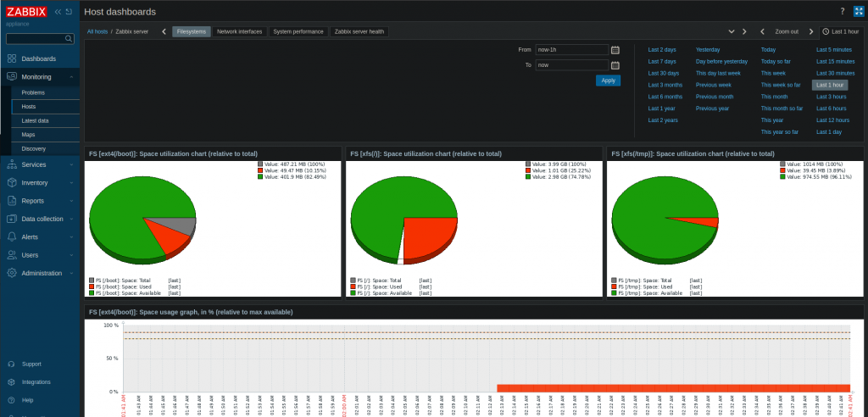This screenshot has height=417, width=868.
Task: Open the Last 1 hour time tab
Action: pos(841,31)
